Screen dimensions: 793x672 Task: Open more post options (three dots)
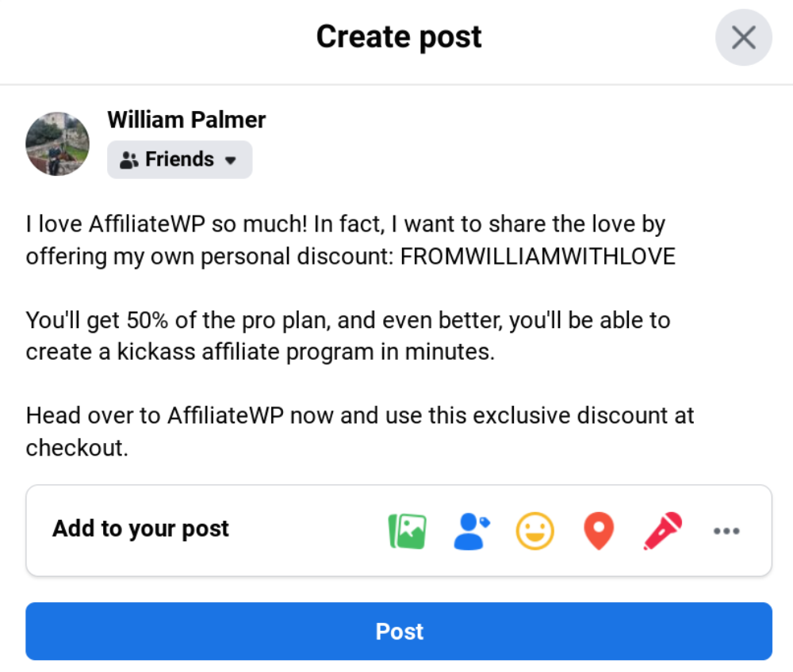pos(726,531)
